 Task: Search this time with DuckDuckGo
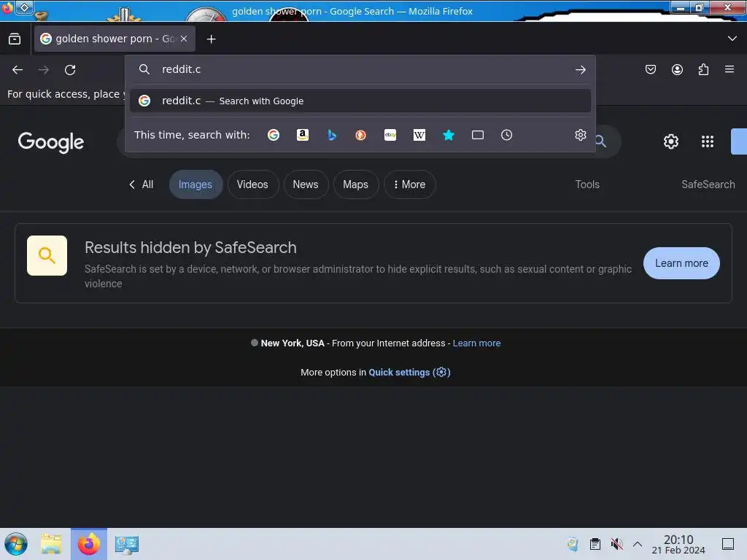[x=360, y=135]
